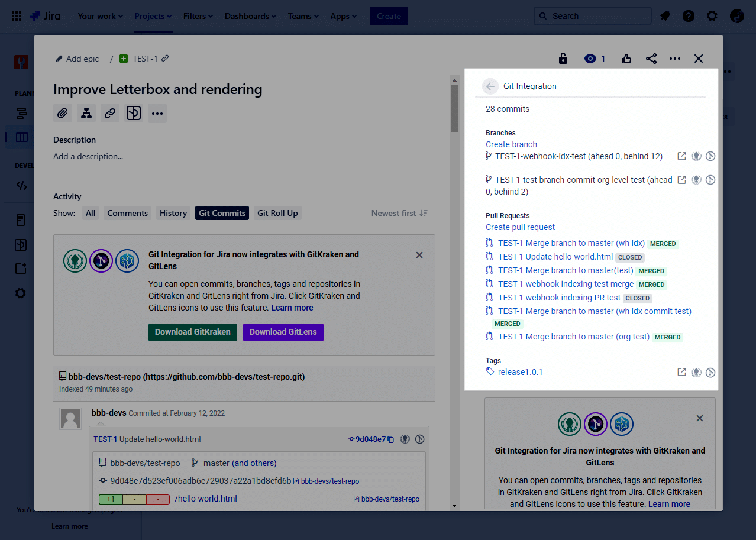
Task: Toggle the issue lock restriction icon
Action: coord(563,59)
